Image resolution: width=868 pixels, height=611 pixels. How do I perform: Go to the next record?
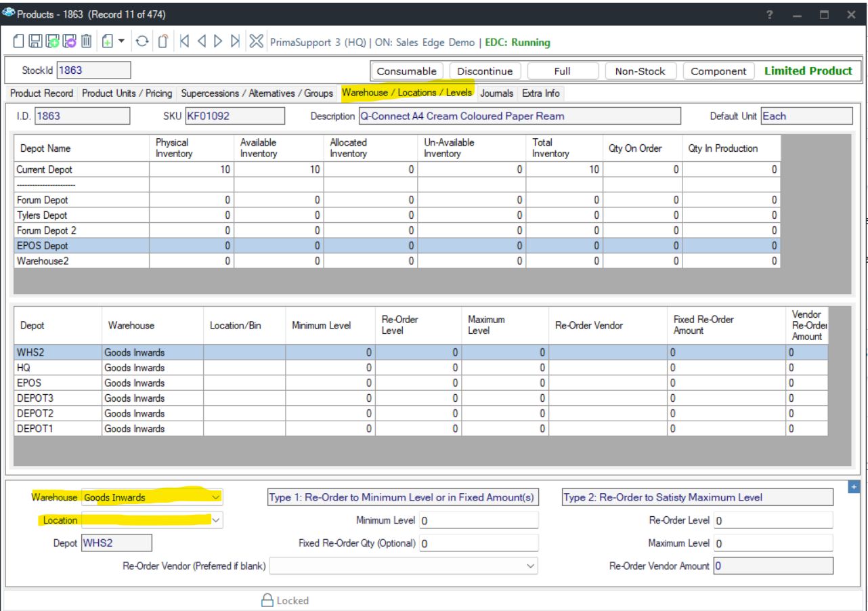(218, 42)
